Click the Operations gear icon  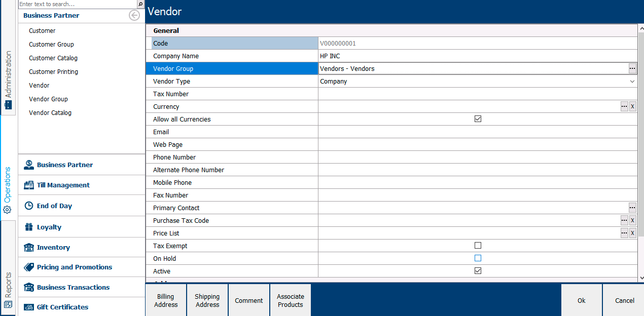point(8,209)
